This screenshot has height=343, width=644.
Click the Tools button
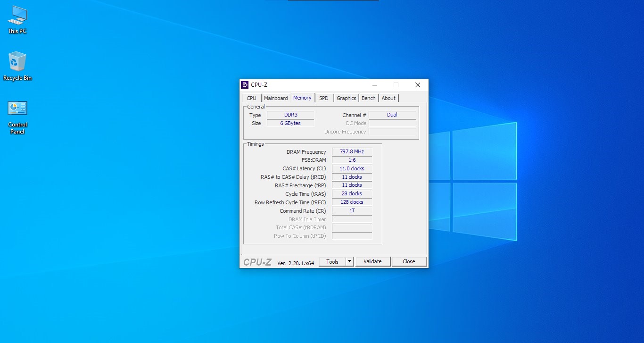[332, 261]
